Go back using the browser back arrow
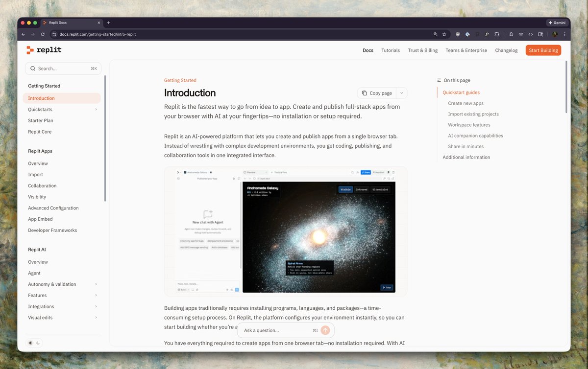588x369 pixels. pos(24,34)
